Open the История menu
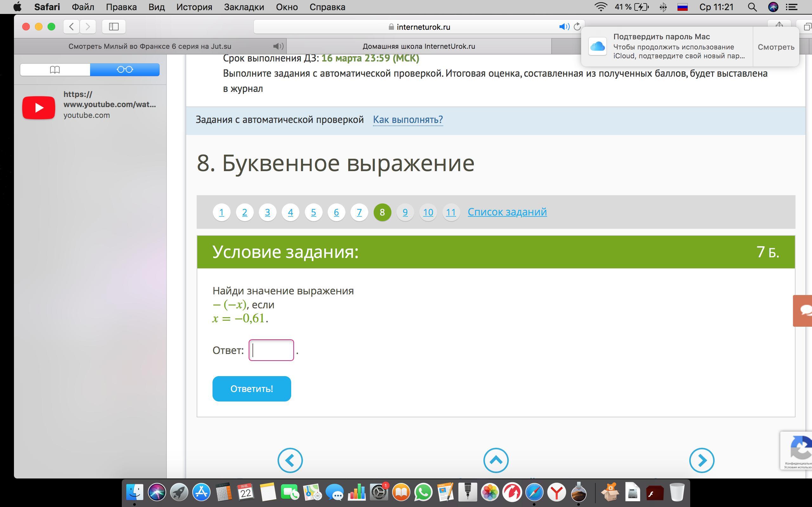Viewport: 812px width, 507px height. [194, 7]
